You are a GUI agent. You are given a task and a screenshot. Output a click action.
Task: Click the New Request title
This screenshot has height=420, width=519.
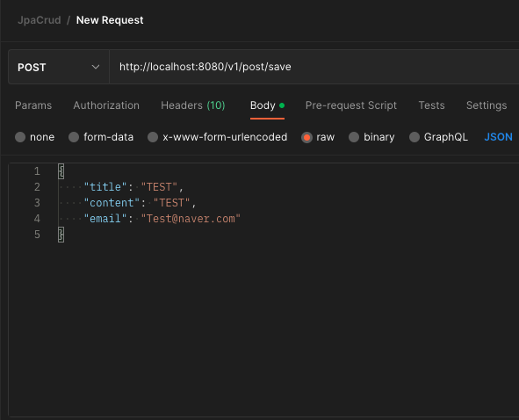(110, 20)
